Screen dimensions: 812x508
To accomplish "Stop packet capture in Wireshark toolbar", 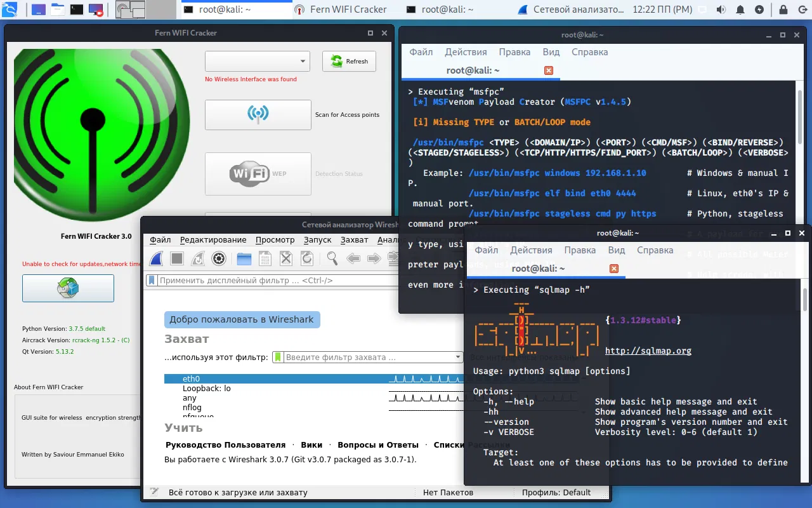I will tap(177, 258).
